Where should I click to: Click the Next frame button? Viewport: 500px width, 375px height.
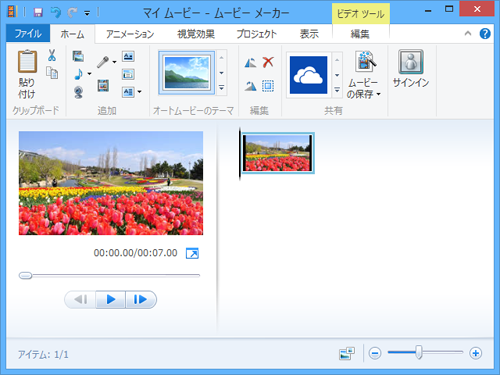click(141, 299)
